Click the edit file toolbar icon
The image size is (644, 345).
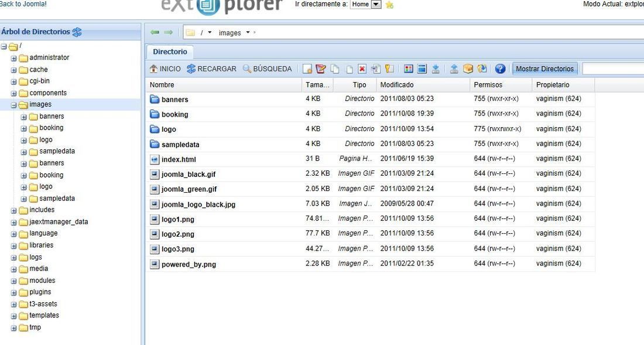321,69
